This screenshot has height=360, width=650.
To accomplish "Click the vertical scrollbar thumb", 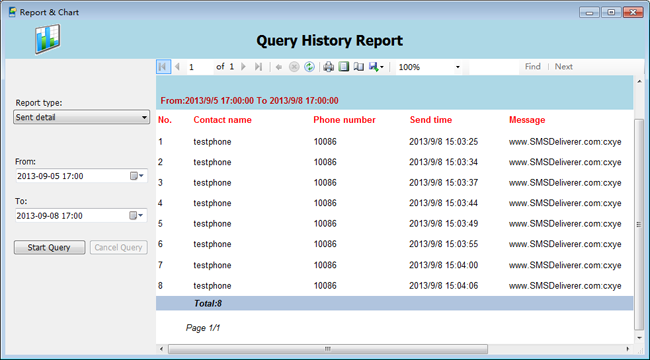I will (x=639, y=224).
